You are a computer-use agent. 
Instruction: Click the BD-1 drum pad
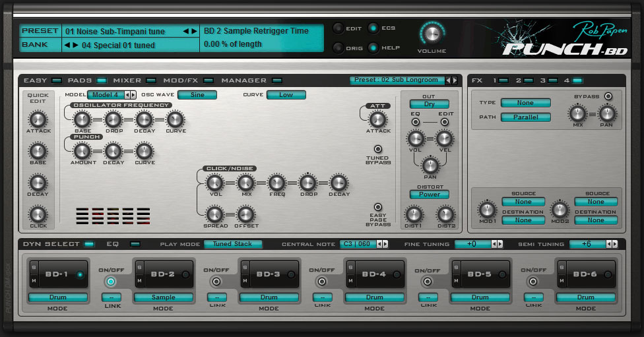pos(57,274)
